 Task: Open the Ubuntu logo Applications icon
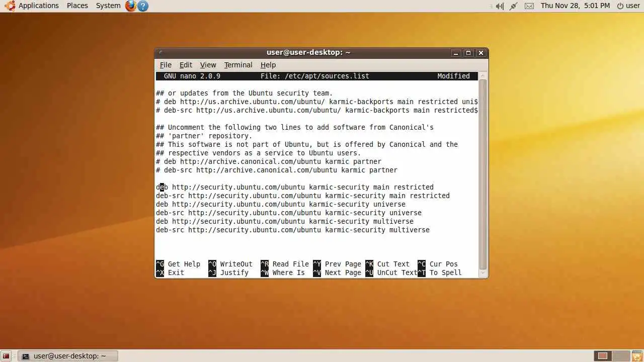pos(10,6)
